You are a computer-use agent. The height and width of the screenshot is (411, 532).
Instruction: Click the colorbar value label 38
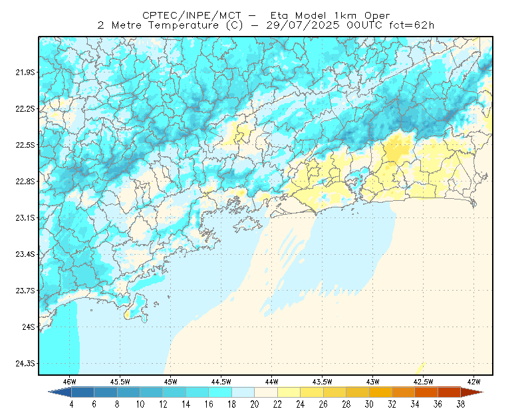click(460, 404)
